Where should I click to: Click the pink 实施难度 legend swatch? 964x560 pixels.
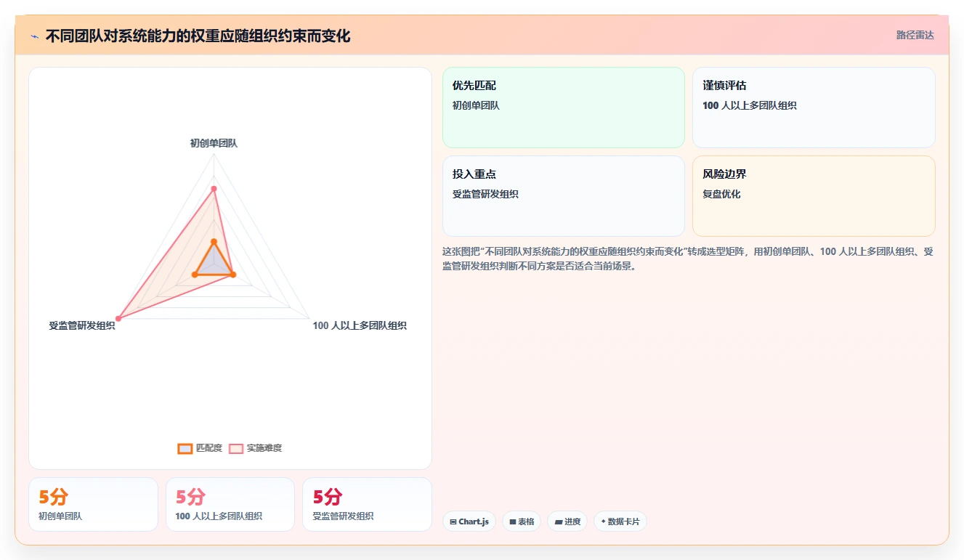236,448
